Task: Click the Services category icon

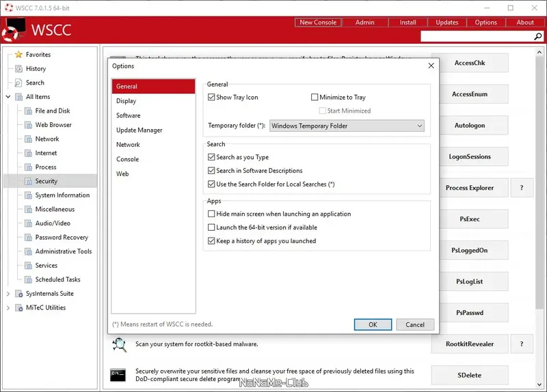Action: 28,266
